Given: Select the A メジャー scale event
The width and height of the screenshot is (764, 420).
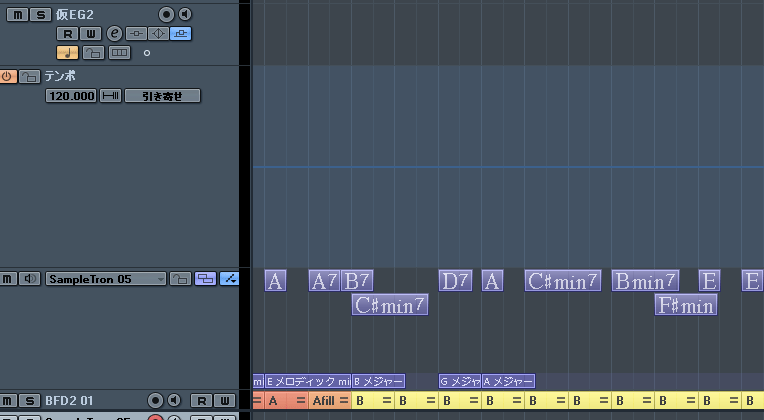Looking at the screenshot, I should coord(509,381).
